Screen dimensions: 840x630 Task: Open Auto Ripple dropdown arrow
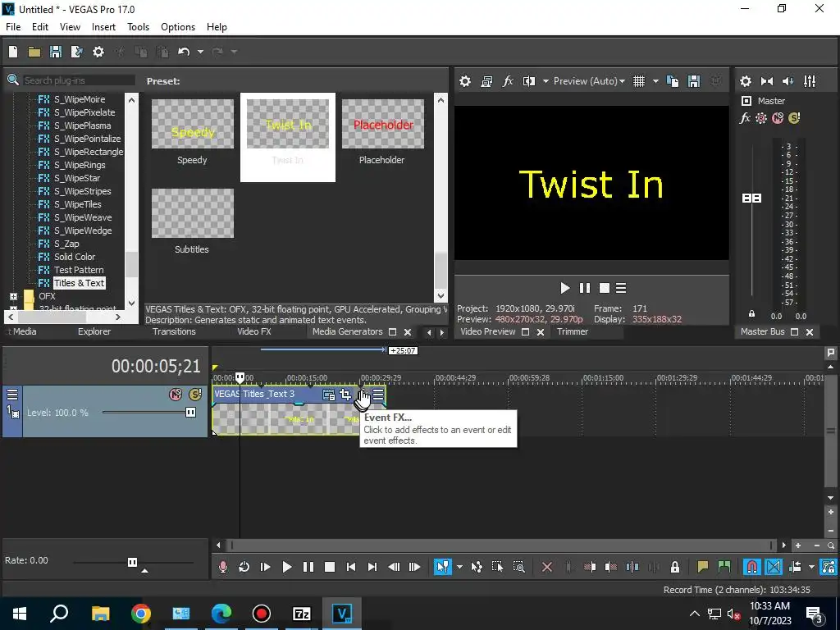tap(811, 567)
